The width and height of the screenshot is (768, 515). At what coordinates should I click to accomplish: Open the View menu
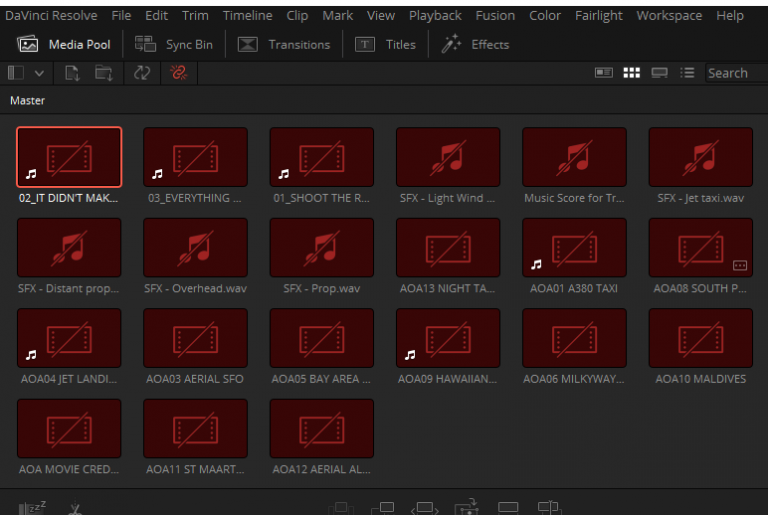(x=381, y=16)
